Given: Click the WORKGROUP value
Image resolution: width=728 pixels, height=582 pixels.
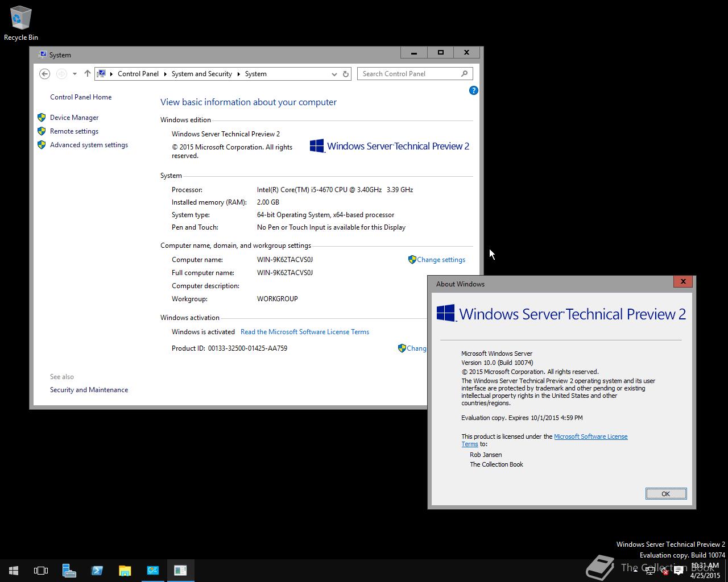Looking at the screenshot, I should point(278,299).
